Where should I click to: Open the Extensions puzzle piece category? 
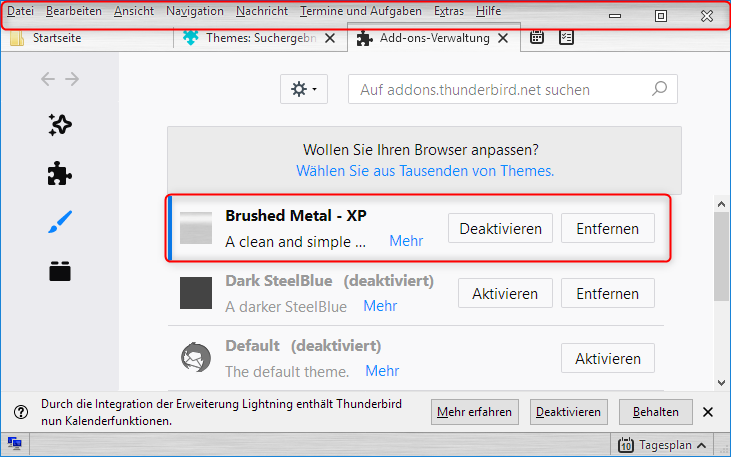[60, 174]
